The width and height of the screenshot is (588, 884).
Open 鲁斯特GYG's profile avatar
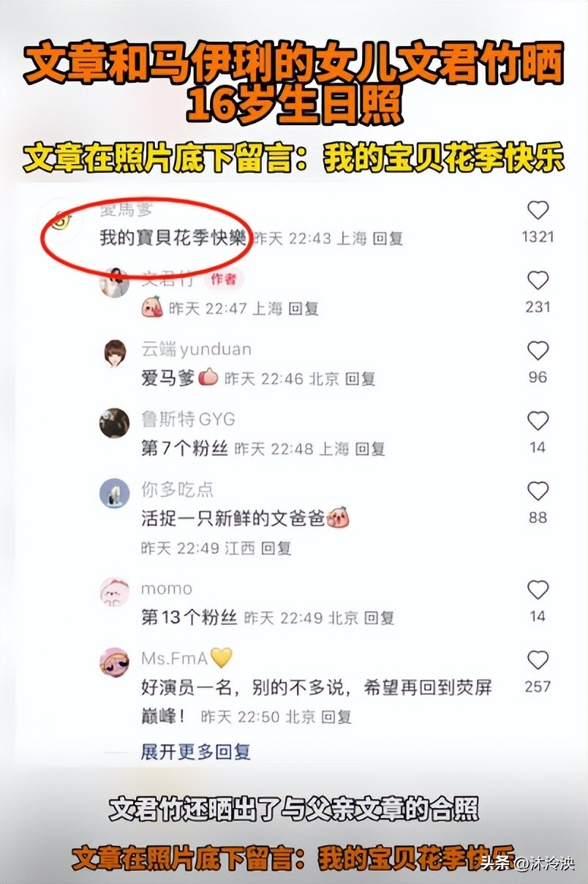coord(115,423)
